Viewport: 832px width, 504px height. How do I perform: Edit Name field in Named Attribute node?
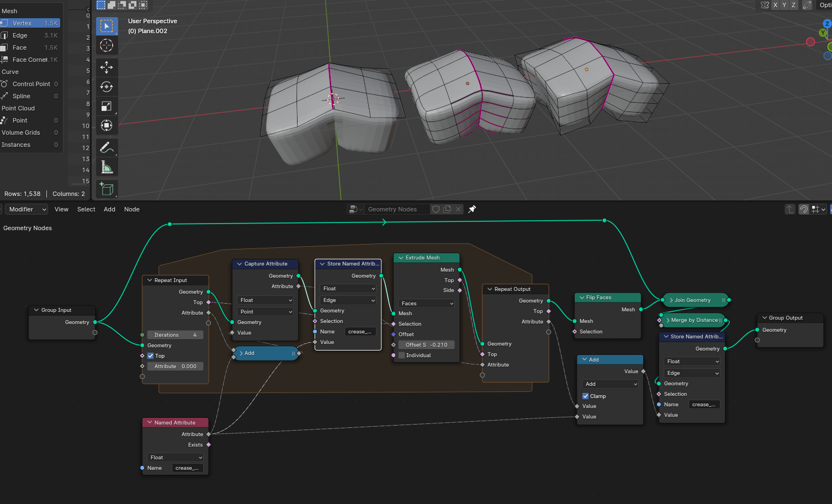click(188, 468)
